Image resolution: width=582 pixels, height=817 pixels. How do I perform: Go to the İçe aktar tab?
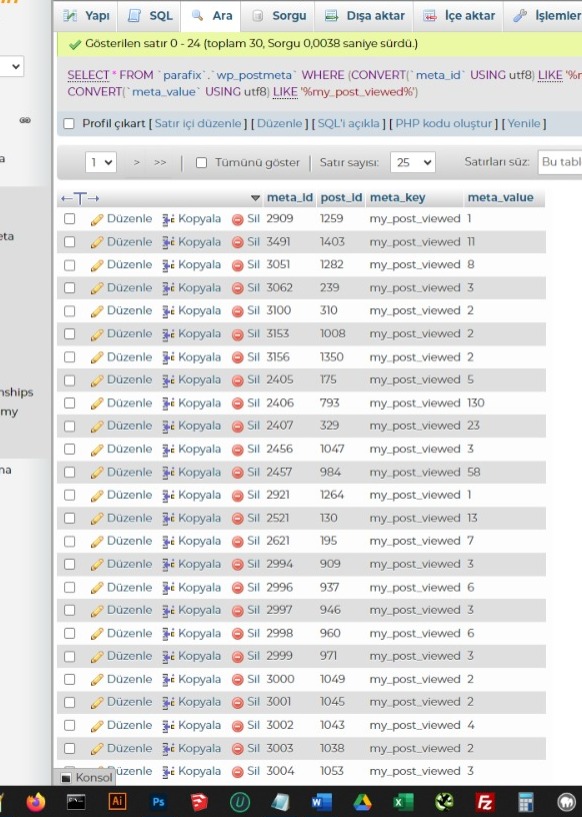[459, 16]
